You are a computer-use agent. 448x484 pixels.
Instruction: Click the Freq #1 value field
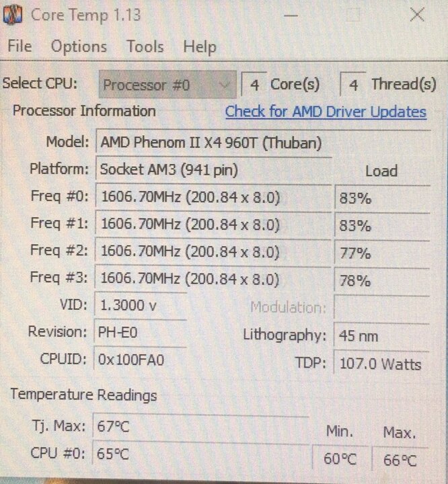pos(213,224)
